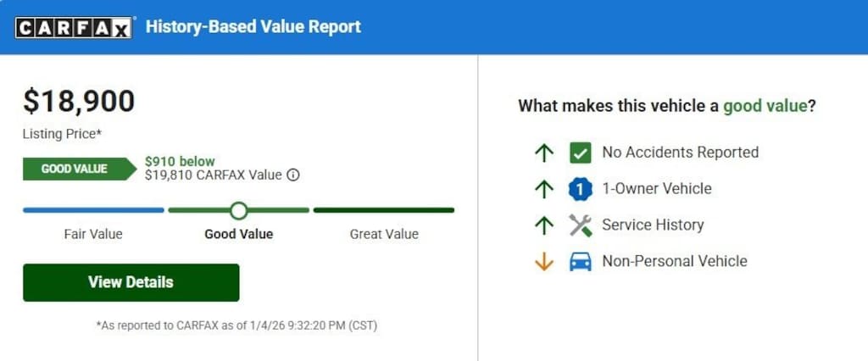The height and width of the screenshot is (361, 868).
Task: Click the orange down arrow beside Non-Personal Vehicle
Action: click(544, 262)
